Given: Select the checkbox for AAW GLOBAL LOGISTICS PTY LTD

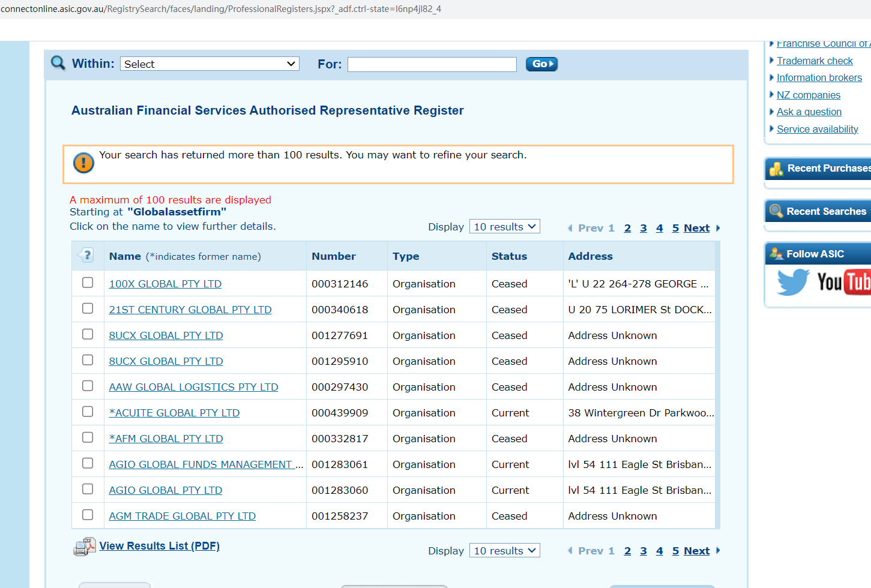Looking at the screenshot, I should (88, 386).
